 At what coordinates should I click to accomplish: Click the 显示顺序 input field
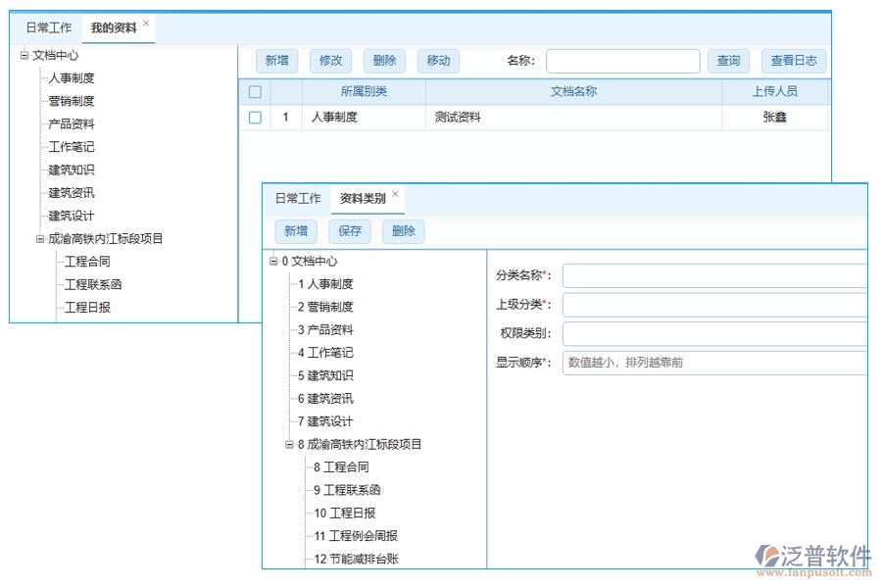[715, 363]
